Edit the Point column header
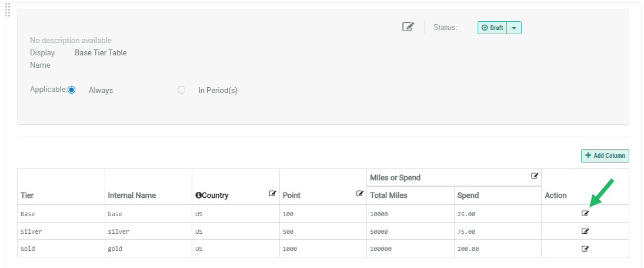This screenshot has width=644, height=268. (360, 193)
